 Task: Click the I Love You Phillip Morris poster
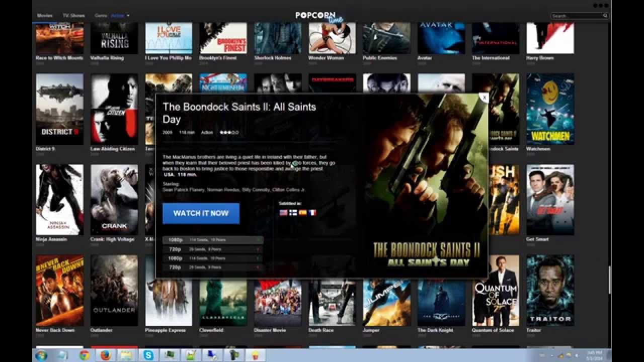(x=169, y=38)
